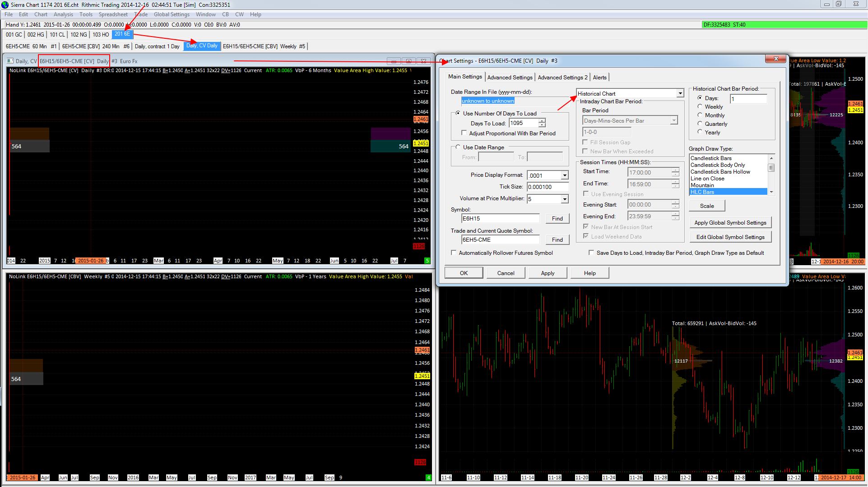Enable Automatically Rollover Futures Symbol
The width and height of the screenshot is (868, 487).
coord(454,253)
